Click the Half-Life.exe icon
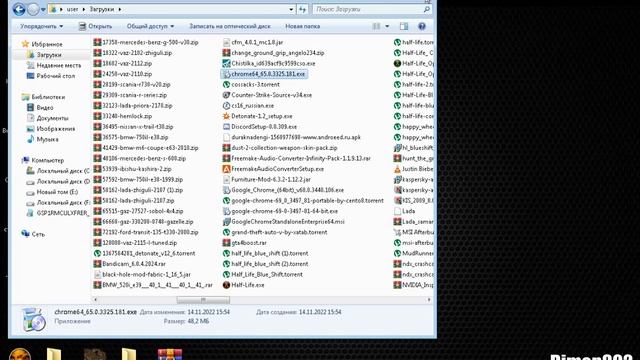This screenshot has width=640, height=360. tap(227, 285)
